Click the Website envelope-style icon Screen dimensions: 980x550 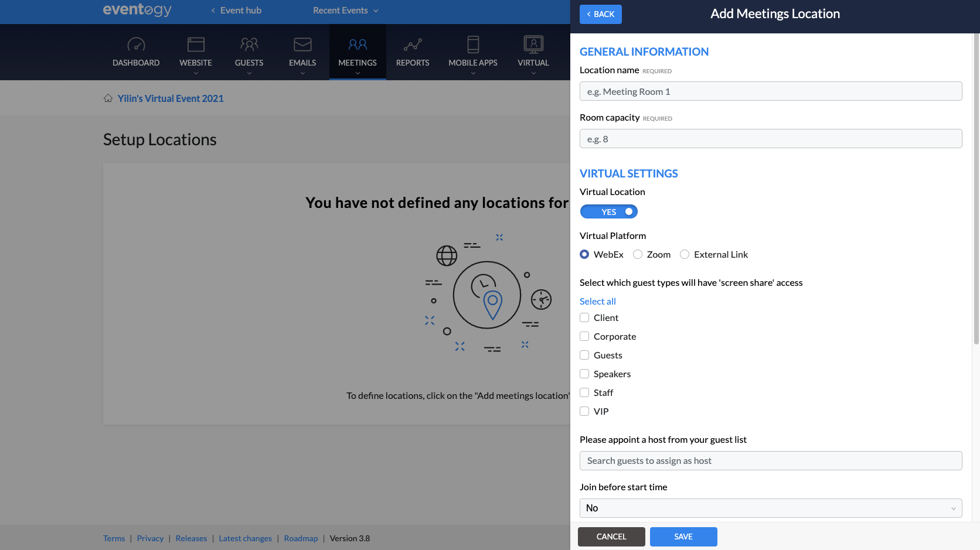196,44
